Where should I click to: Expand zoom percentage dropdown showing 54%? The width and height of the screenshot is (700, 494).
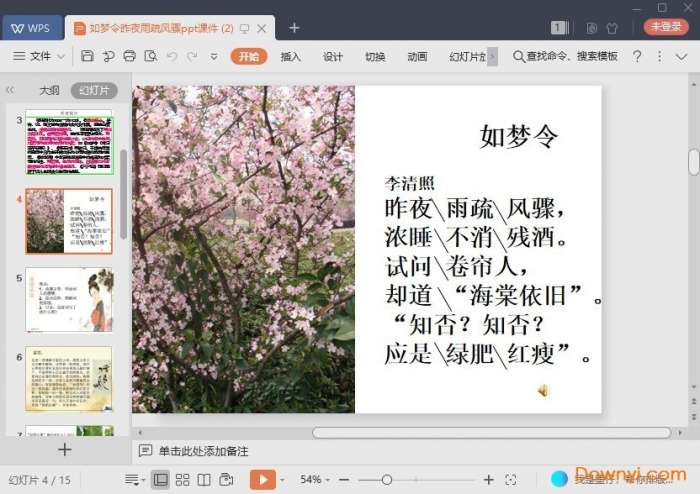click(x=318, y=480)
